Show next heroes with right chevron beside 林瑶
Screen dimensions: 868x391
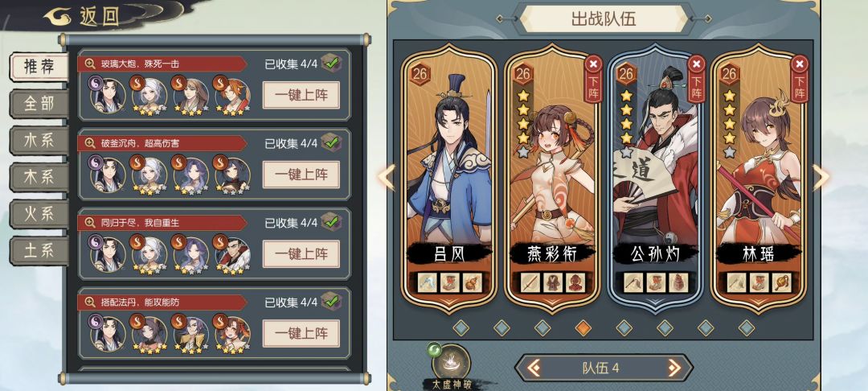tap(821, 178)
